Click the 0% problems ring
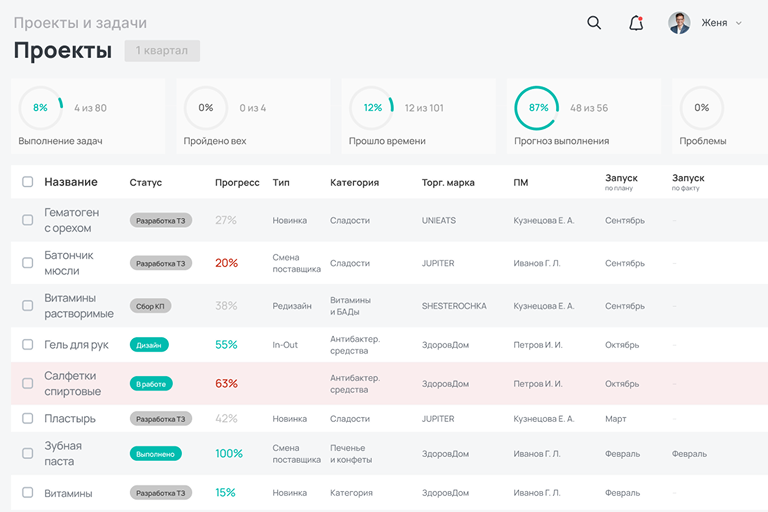The width and height of the screenshot is (768, 512). click(702, 108)
